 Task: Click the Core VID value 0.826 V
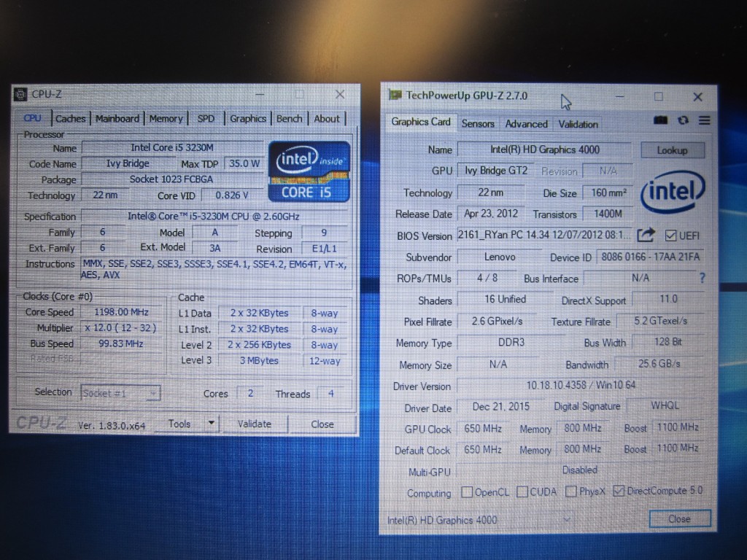(x=232, y=195)
